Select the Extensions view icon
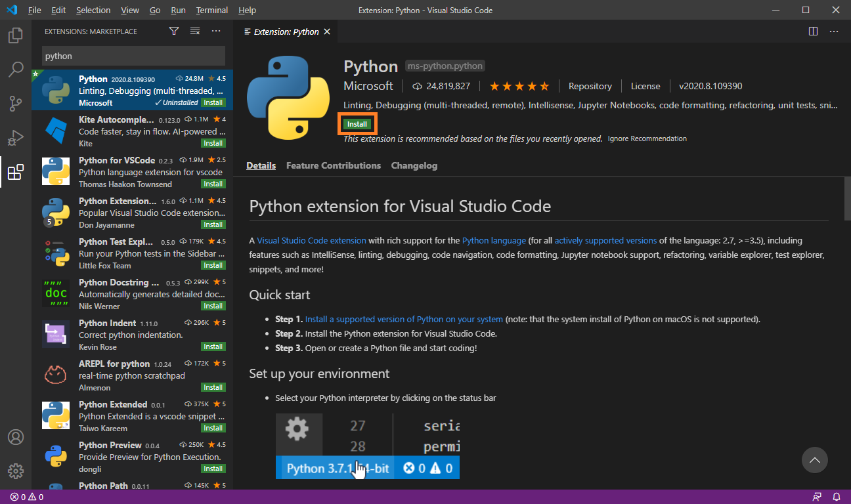 [16, 173]
